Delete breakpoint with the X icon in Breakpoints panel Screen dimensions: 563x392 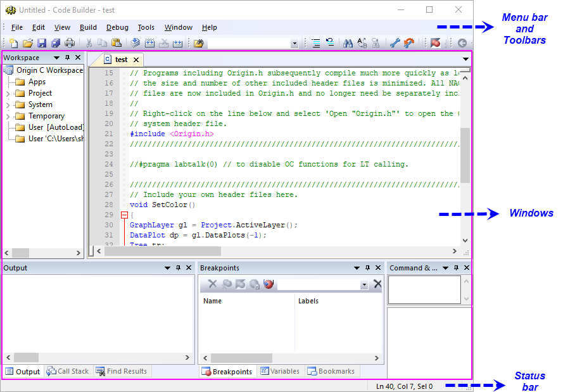[212, 284]
